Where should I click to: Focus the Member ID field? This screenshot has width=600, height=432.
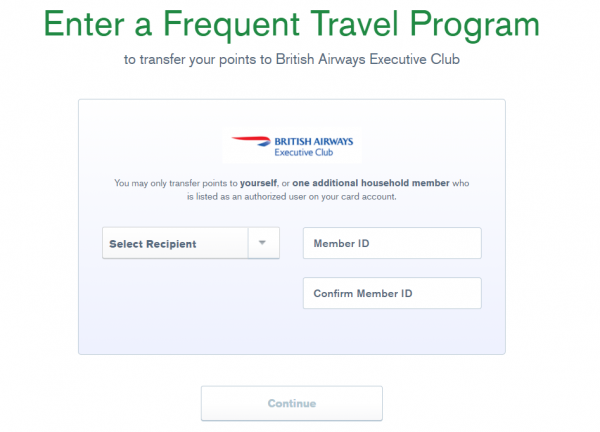point(391,243)
